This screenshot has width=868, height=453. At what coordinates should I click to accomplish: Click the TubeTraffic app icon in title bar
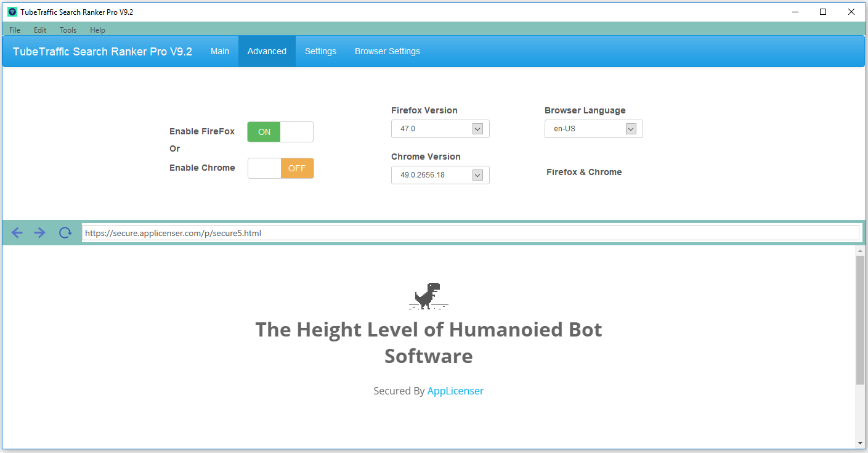(x=12, y=12)
